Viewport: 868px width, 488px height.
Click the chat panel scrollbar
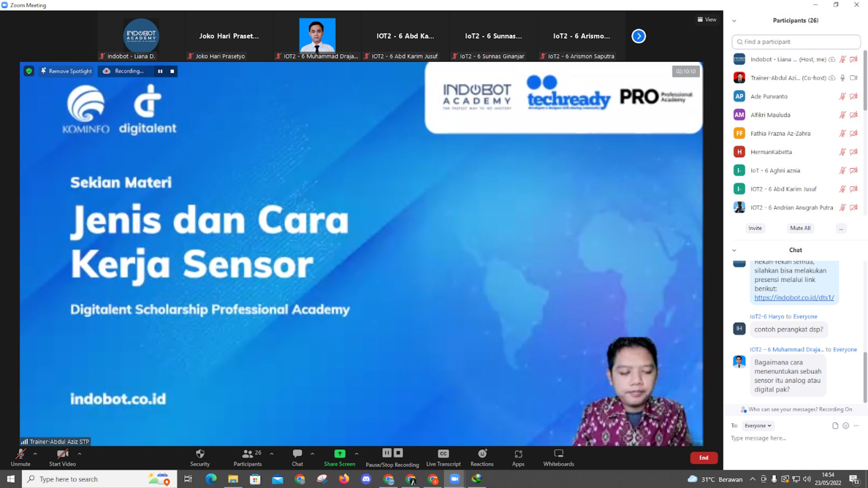pyautogui.click(x=865, y=377)
